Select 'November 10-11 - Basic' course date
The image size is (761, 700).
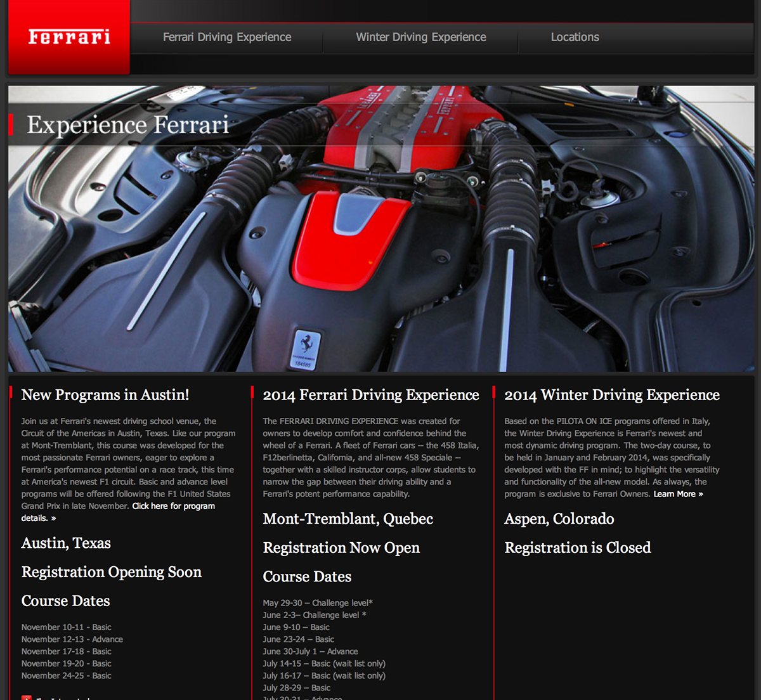66,627
